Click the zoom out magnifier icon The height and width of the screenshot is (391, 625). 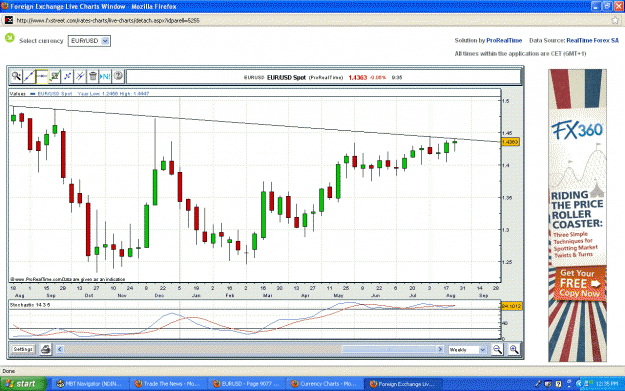pos(497,350)
